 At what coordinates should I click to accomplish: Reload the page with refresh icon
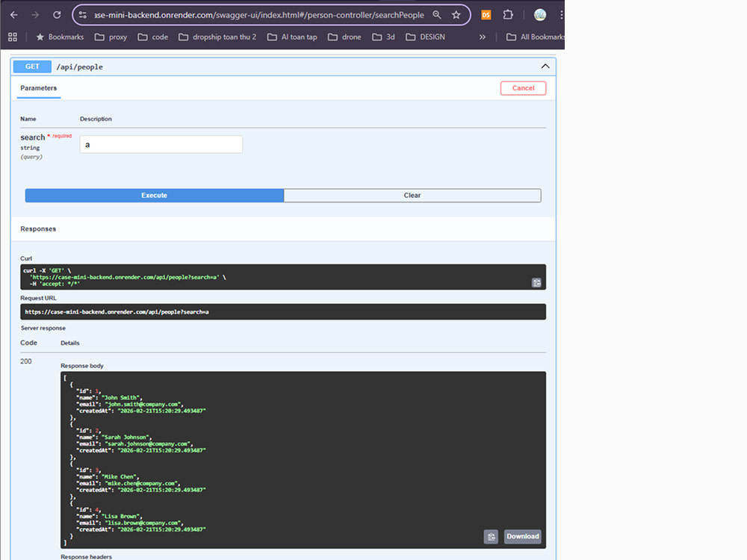(57, 15)
